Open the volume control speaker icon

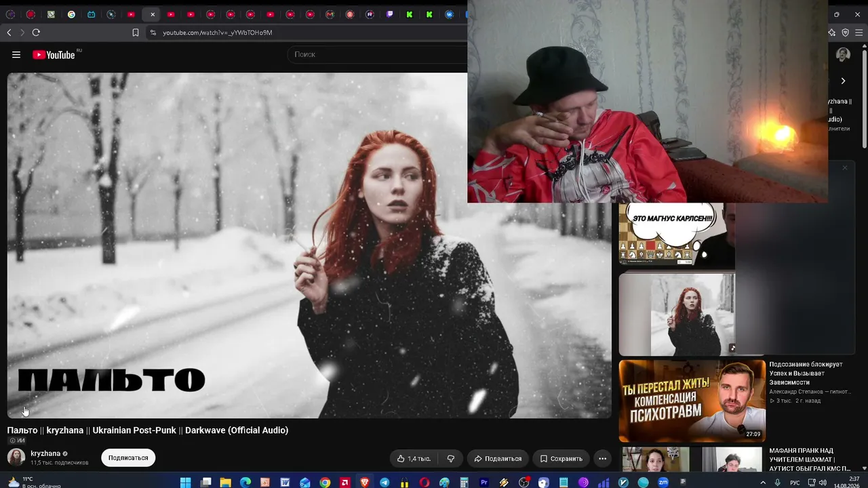click(823, 483)
